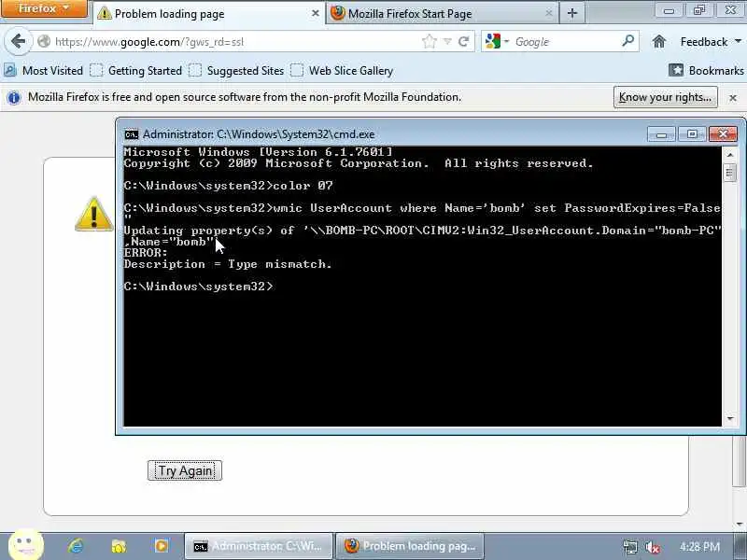Switch to the Problem loading page taskbar button
The image size is (747, 560).
point(410,546)
